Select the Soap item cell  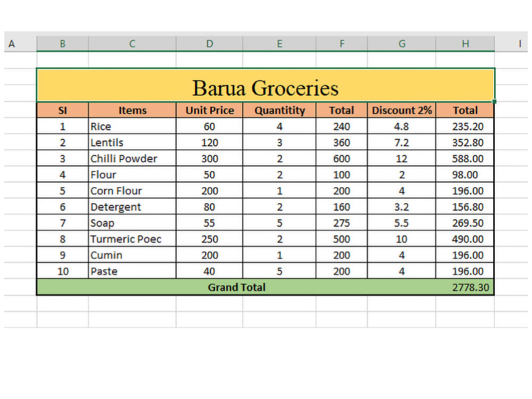tap(132, 223)
